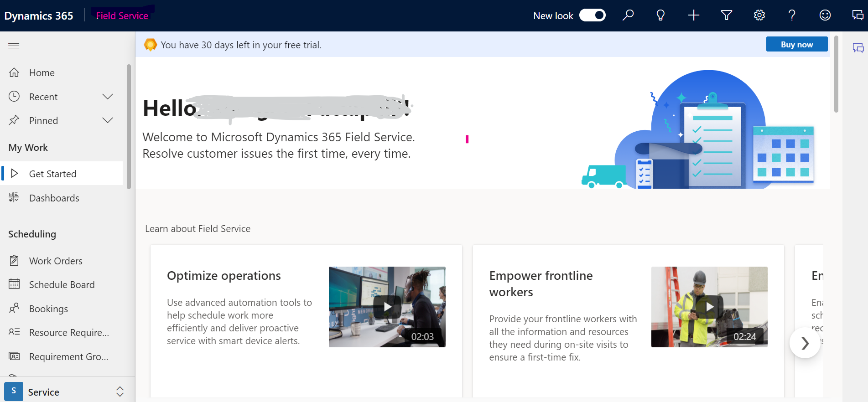Click the Resource Requirements list icon
868x402 pixels.
click(x=14, y=332)
